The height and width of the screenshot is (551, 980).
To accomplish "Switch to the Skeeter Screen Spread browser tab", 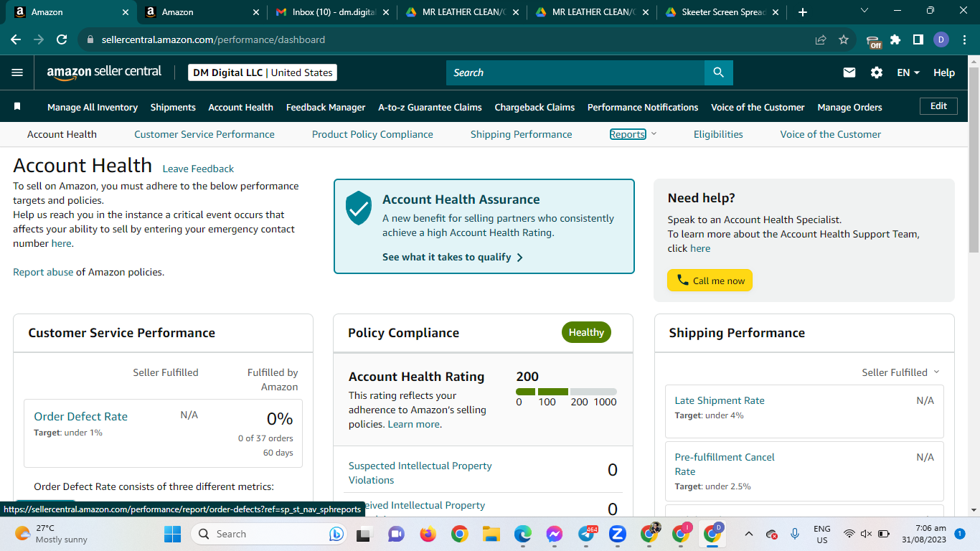I will 722,12.
